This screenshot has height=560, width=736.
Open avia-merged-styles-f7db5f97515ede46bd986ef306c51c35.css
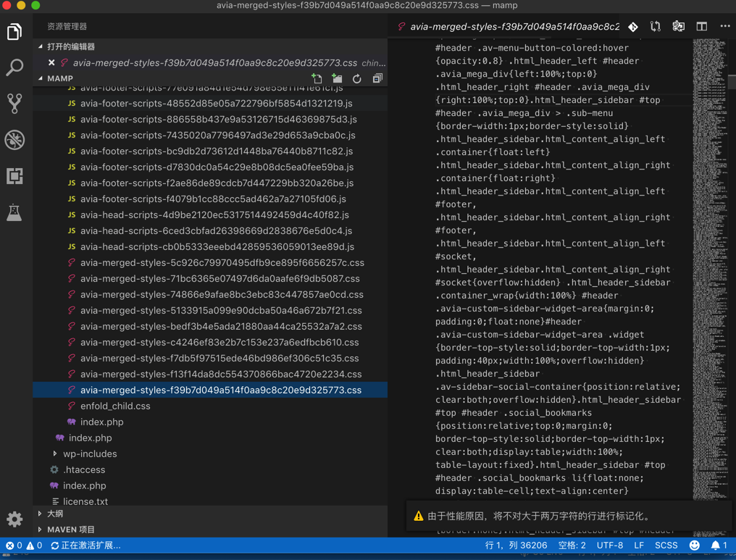[x=210, y=359]
